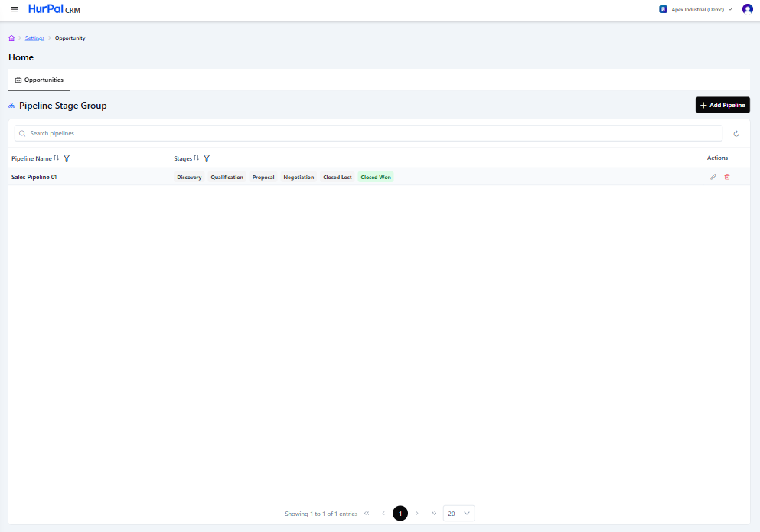Screen dimensions: 760x532
Task: Sort by Stages column
Action: click(196, 158)
